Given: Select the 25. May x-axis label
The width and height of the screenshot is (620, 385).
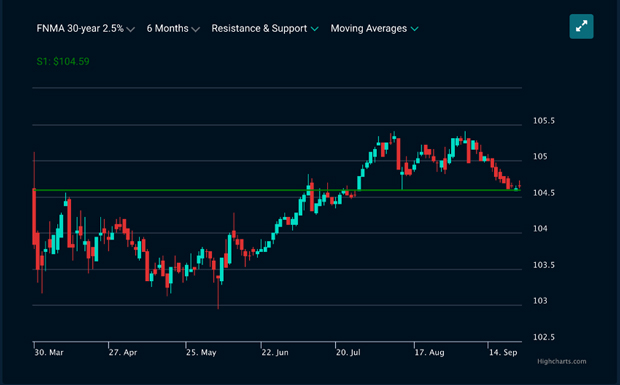Looking at the screenshot, I should pos(201,352).
